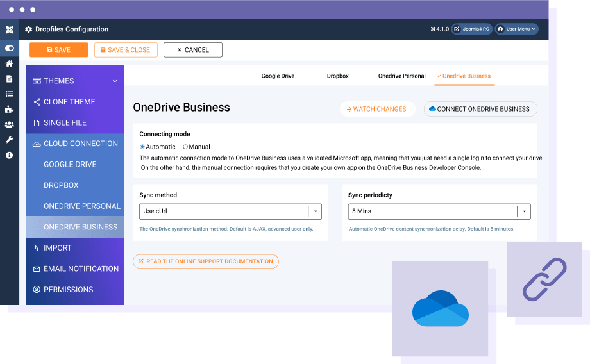Click the Joomla 4.1.0 version indicator

(x=440, y=29)
